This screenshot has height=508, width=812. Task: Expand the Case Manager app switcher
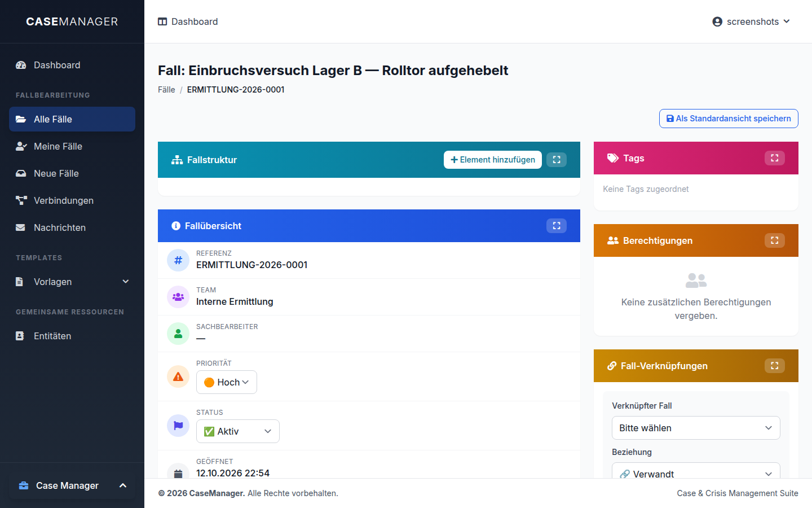click(72, 485)
